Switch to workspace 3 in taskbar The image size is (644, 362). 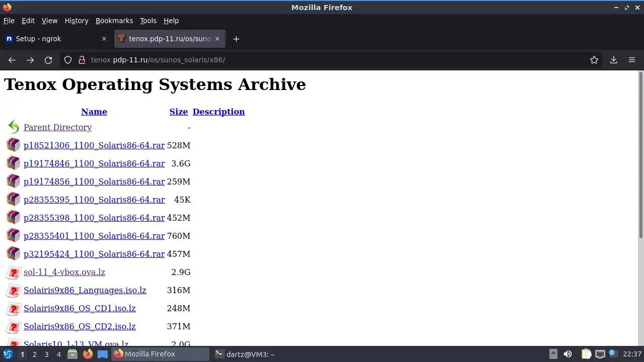[46, 354]
